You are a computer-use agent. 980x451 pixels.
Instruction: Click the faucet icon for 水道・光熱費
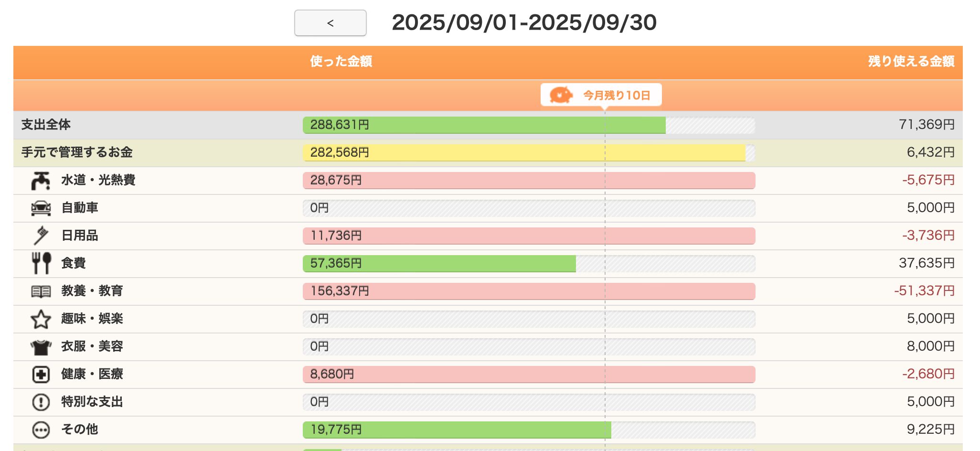coord(41,181)
